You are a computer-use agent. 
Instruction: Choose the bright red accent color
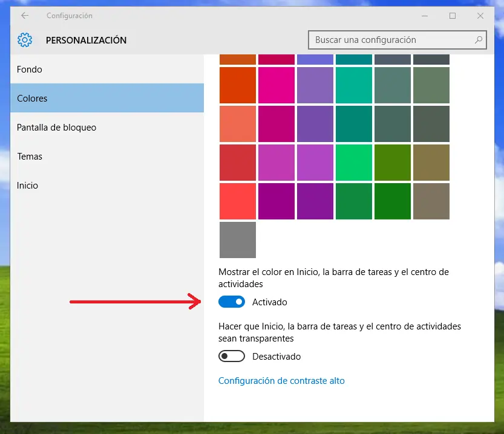237,201
